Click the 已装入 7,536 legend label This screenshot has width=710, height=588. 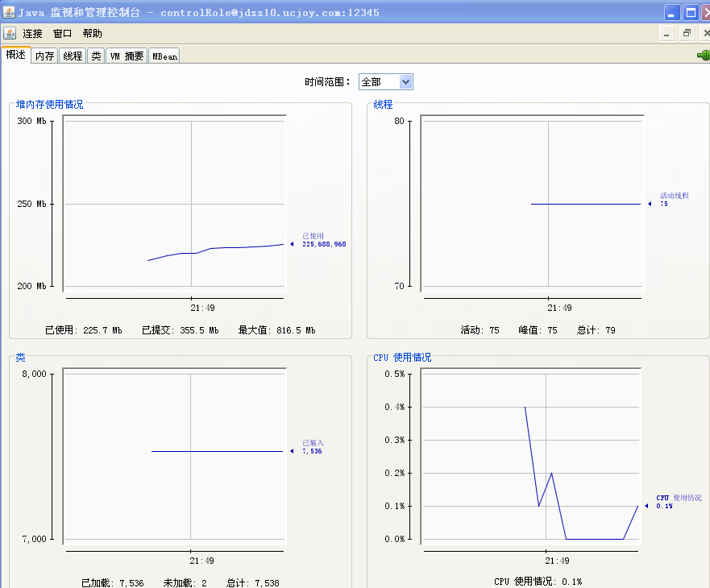tap(313, 447)
